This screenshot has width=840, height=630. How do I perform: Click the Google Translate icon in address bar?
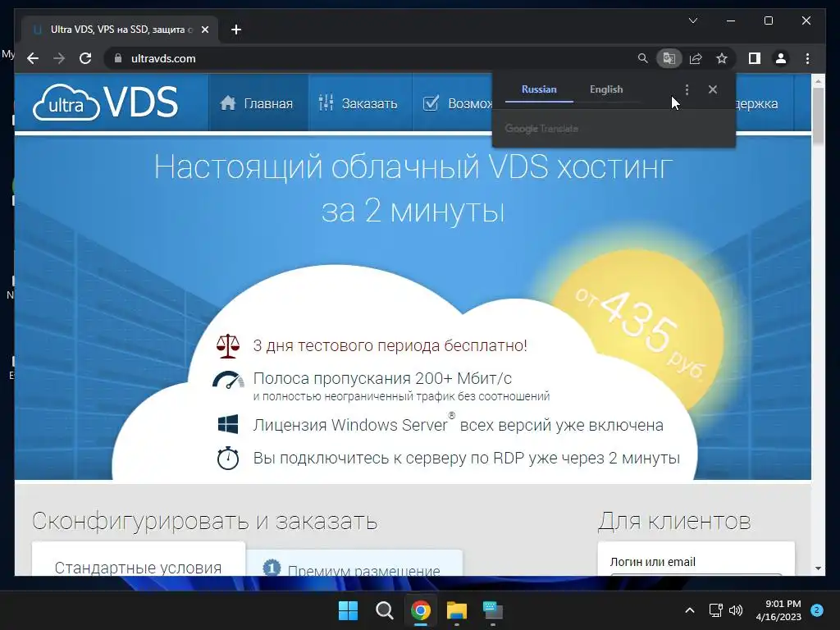(669, 58)
